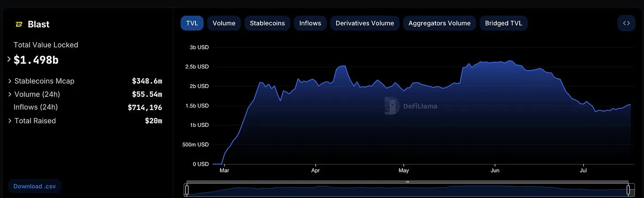Click the $20m total raised value

click(x=153, y=121)
